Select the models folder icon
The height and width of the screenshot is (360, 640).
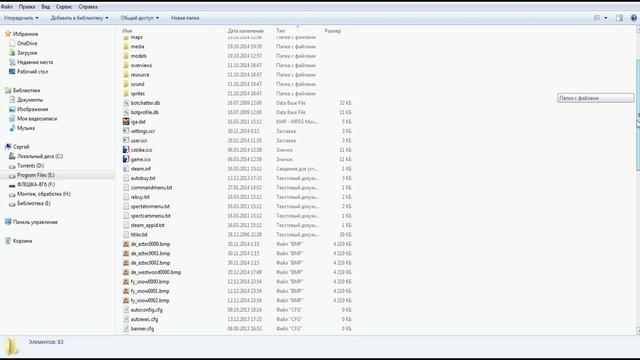[x=126, y=56]
